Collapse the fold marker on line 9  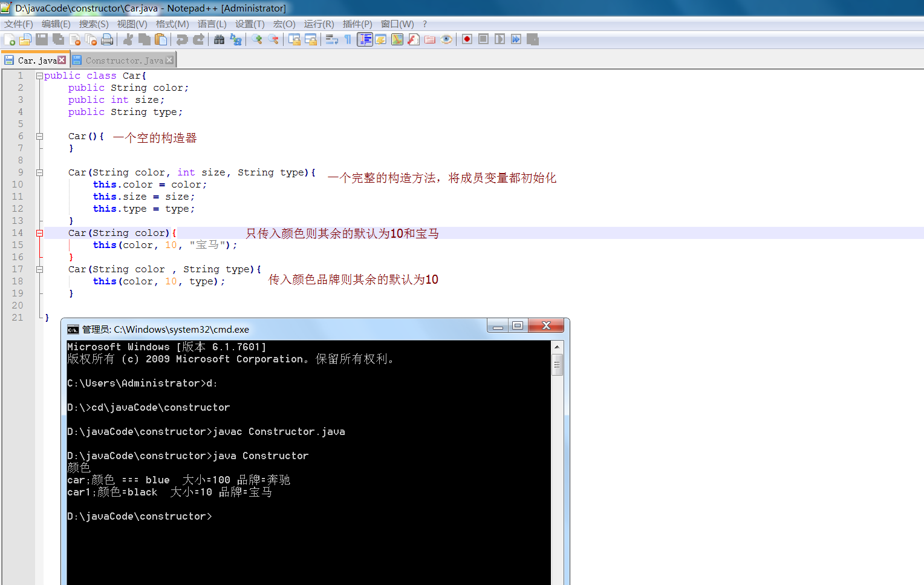pyautogui.click(x=39, y=172)
